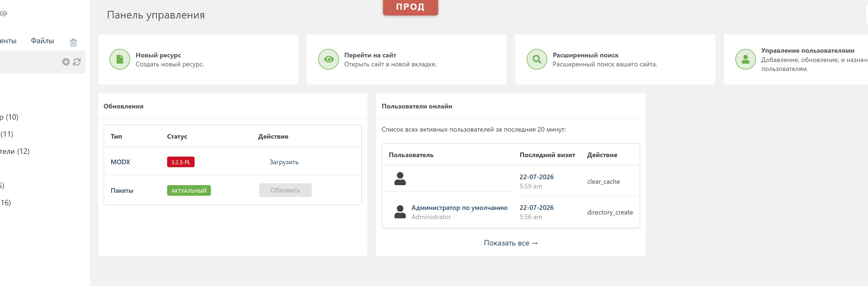The image size is (868, 286).
Task: Click the Пакеты row label
Action: pyautogui.click(x=122, y=191)
